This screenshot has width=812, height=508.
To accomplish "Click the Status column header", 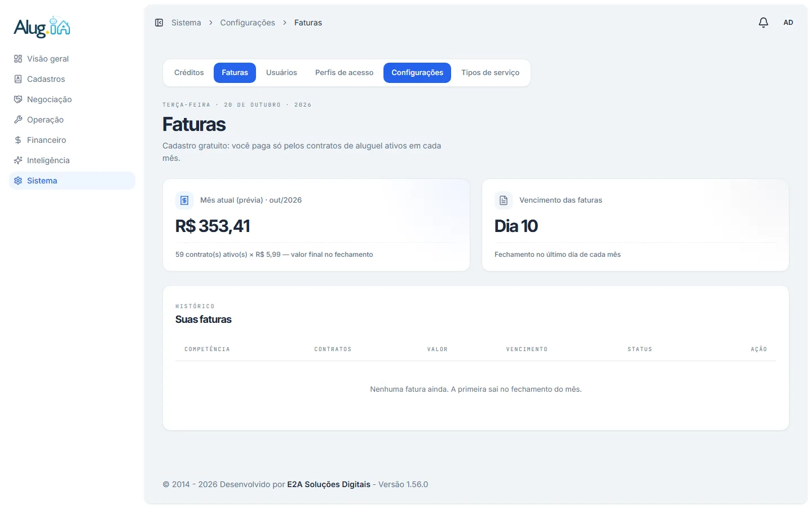I will (x=639, y=349).
